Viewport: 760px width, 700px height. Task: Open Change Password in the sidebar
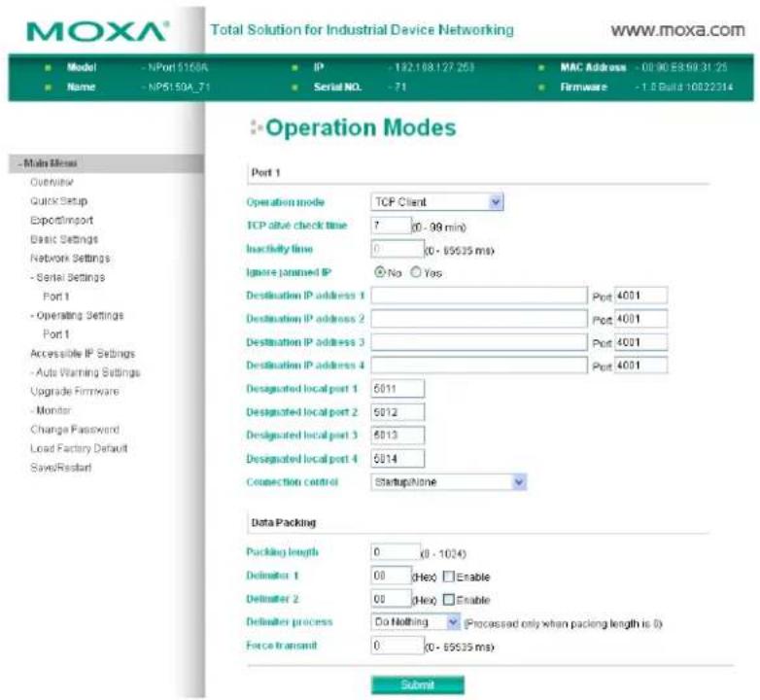point(75,430)
